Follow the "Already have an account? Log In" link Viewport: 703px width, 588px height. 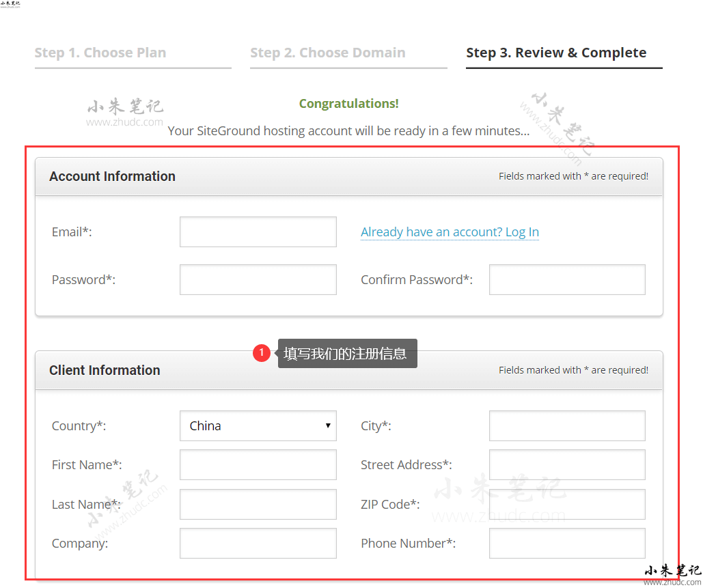pyautogui.click(x=450, y=232)
